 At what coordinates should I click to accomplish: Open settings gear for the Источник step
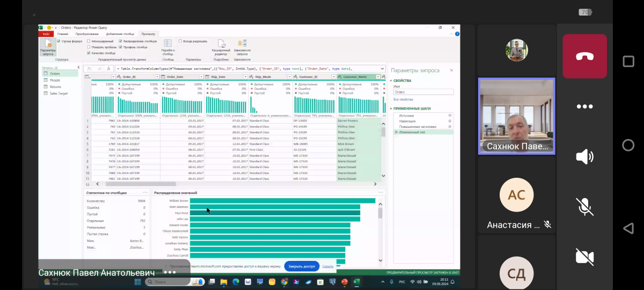pos(450,115)
